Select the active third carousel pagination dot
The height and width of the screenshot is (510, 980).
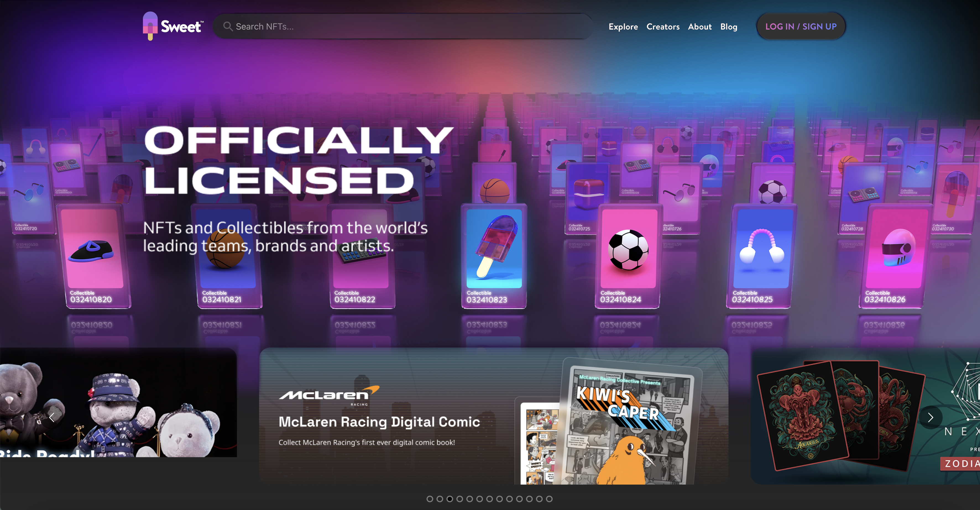[x=450, y=499]
